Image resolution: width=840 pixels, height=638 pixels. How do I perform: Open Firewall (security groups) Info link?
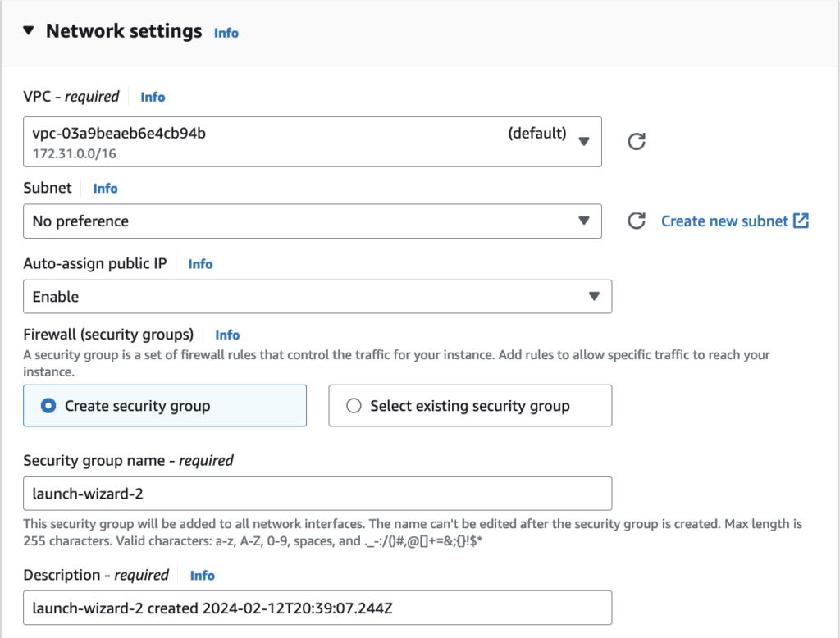227,335
